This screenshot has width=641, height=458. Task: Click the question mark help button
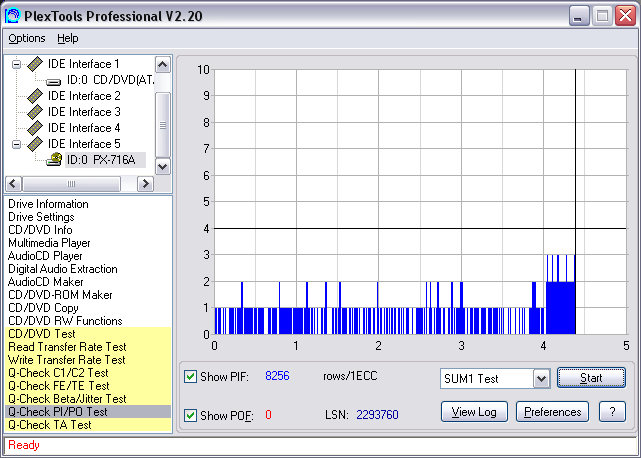pyautogui.click(x=612, y=412)
